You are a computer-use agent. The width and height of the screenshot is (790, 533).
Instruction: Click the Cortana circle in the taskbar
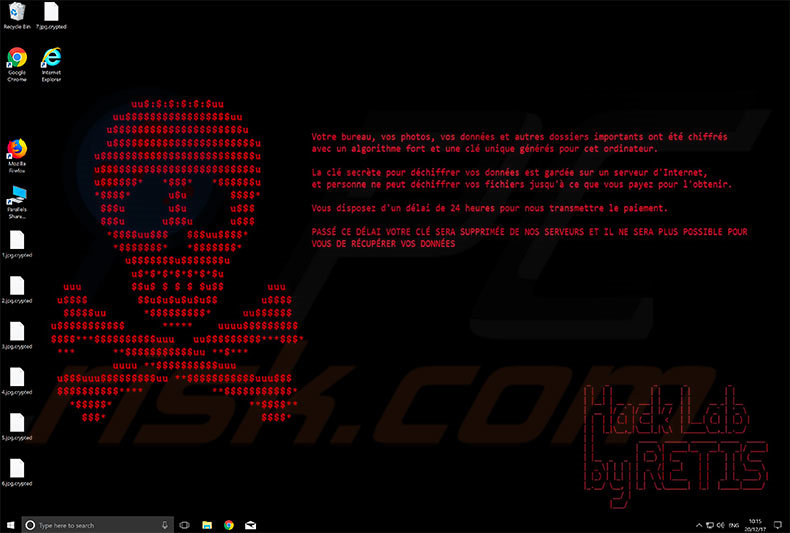(30, 525)
